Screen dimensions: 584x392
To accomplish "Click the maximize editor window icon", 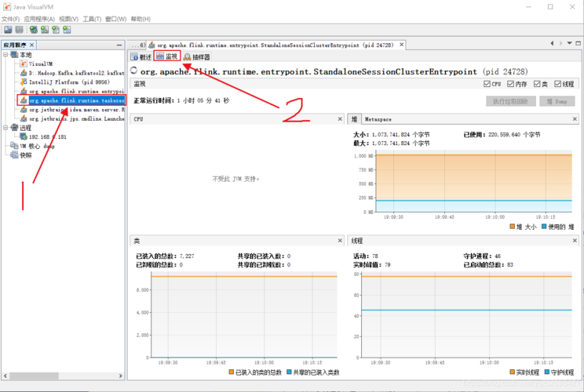I will point(578,44).
